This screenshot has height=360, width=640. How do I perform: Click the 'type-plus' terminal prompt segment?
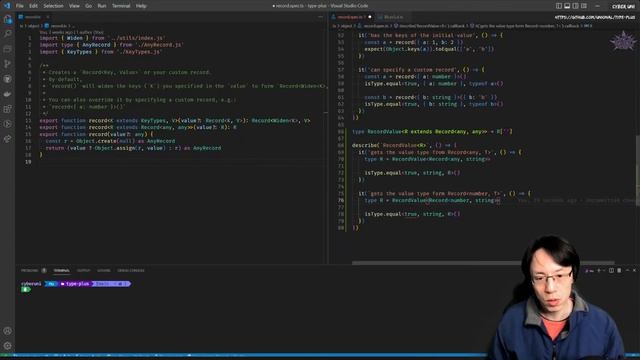click(x=77, y=284)
